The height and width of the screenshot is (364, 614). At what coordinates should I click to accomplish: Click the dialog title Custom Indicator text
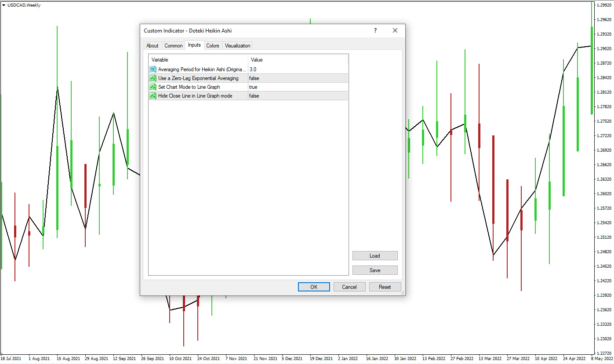[188, 31]
